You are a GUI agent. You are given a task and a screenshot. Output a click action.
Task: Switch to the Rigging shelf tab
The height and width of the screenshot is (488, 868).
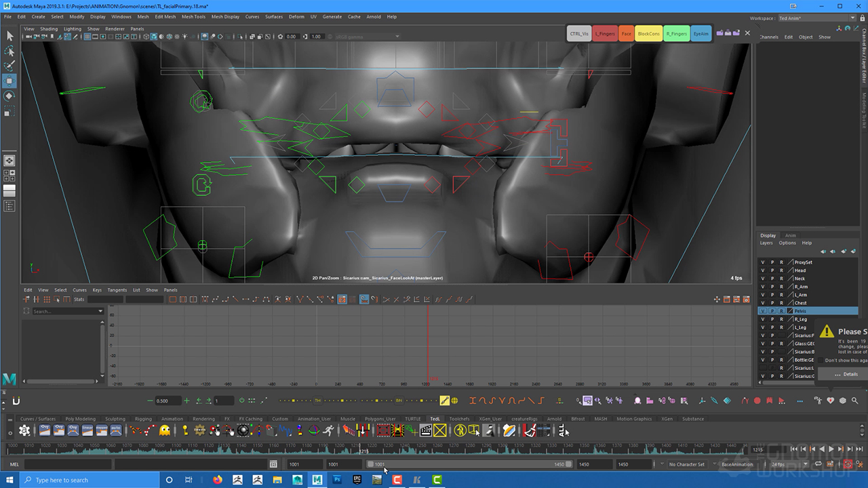click(x=143, y=419)
